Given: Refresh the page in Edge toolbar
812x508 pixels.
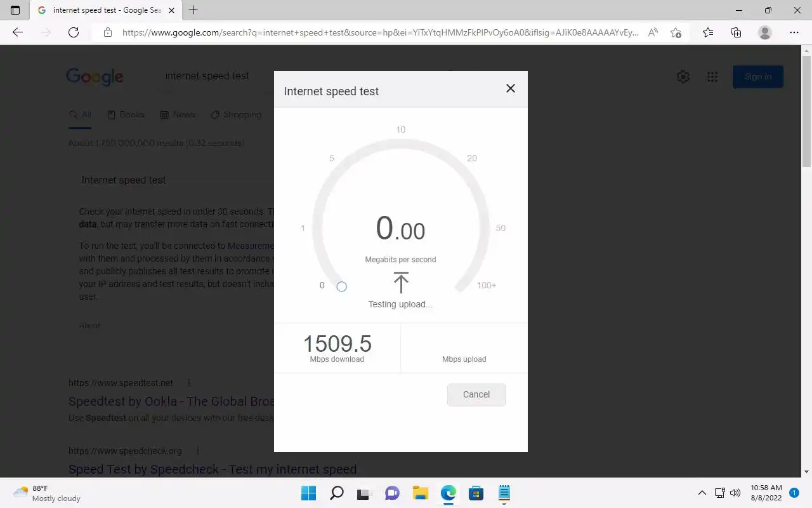Looking at the screenshot, I should pos(74,32).
